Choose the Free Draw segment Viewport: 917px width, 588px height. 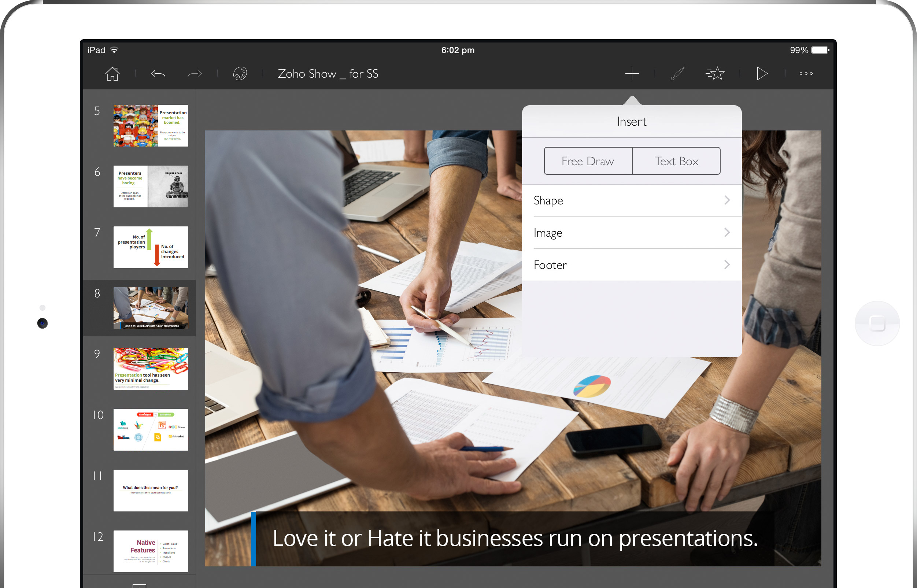coord(588,161)
